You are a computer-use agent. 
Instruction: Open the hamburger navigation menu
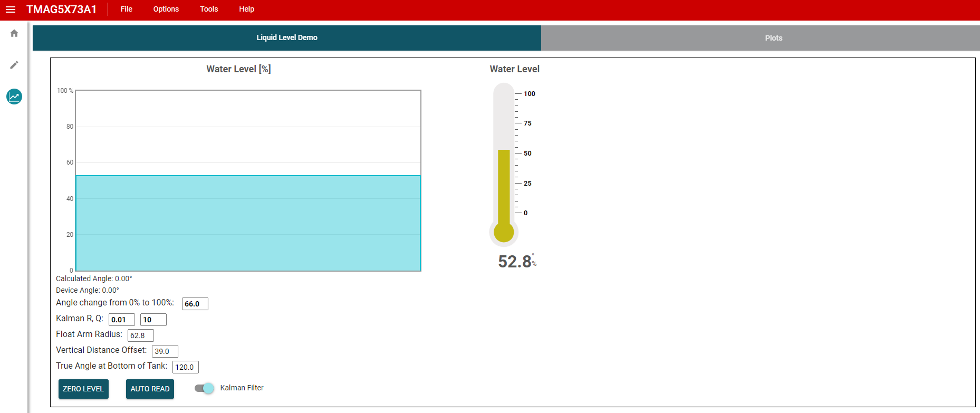pyautogui.click(x=11, y=9)
